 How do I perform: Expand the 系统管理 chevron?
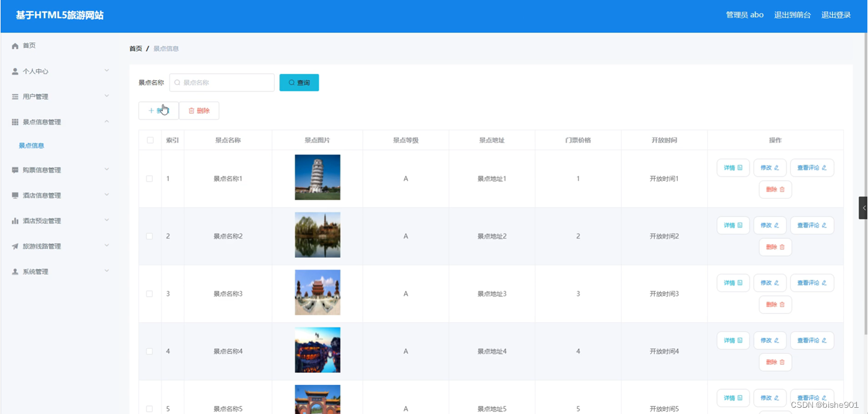[106, 272]
